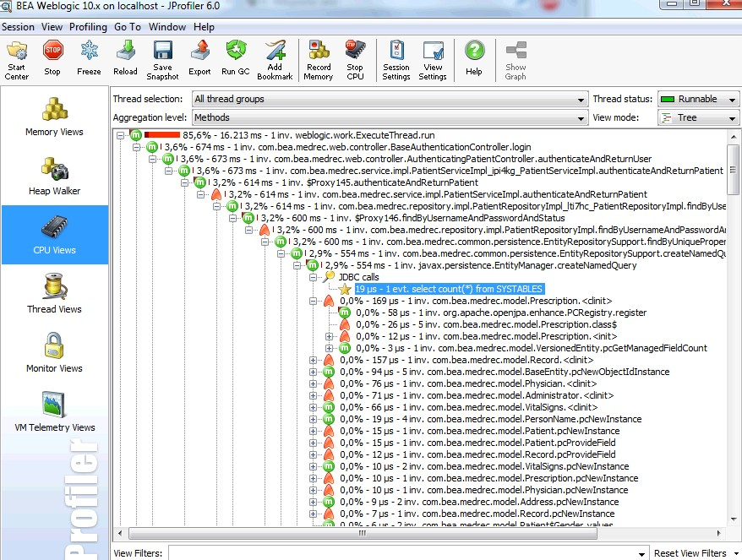Open Aggregation level dropdown
Image resolution: width=742 pixels, height=560 pixels.
coord(390,117)
